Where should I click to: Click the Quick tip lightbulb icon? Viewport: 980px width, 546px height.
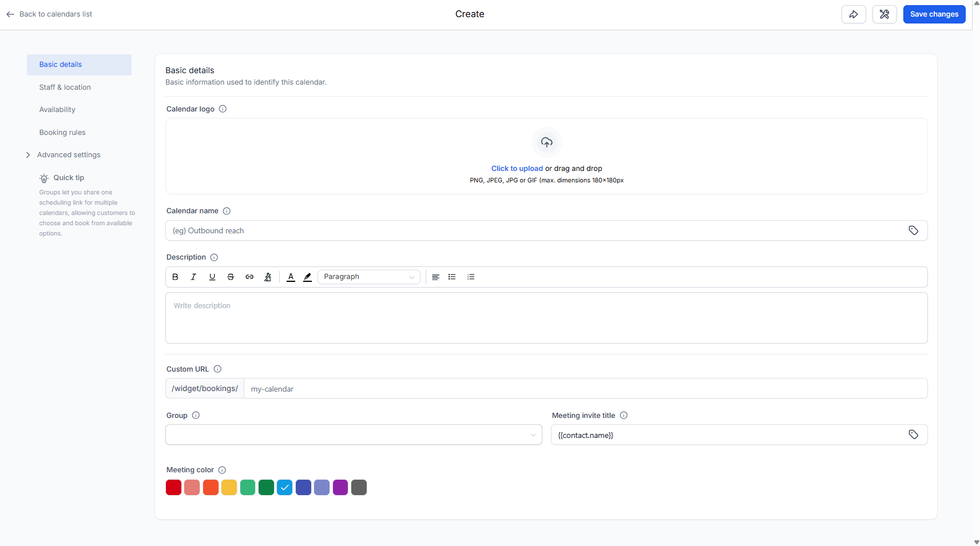pyautogui.click(x=44, y=178)
